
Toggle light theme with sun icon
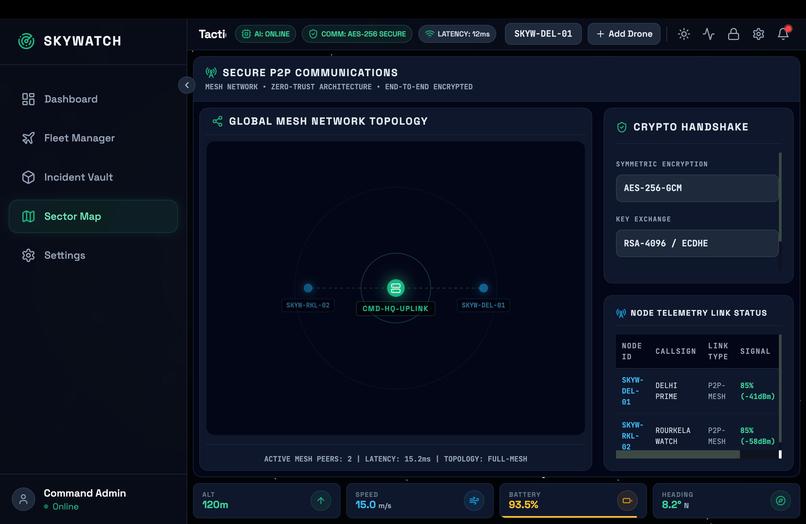684,34
